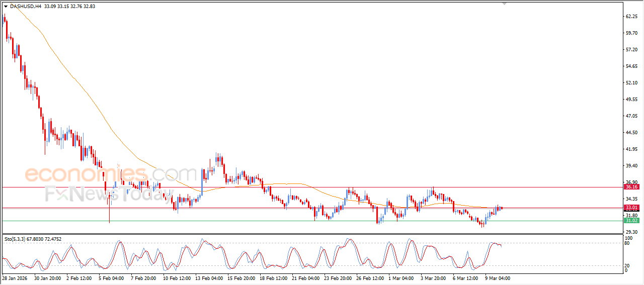Select the green 31.02 price tag

pos(631,221)
